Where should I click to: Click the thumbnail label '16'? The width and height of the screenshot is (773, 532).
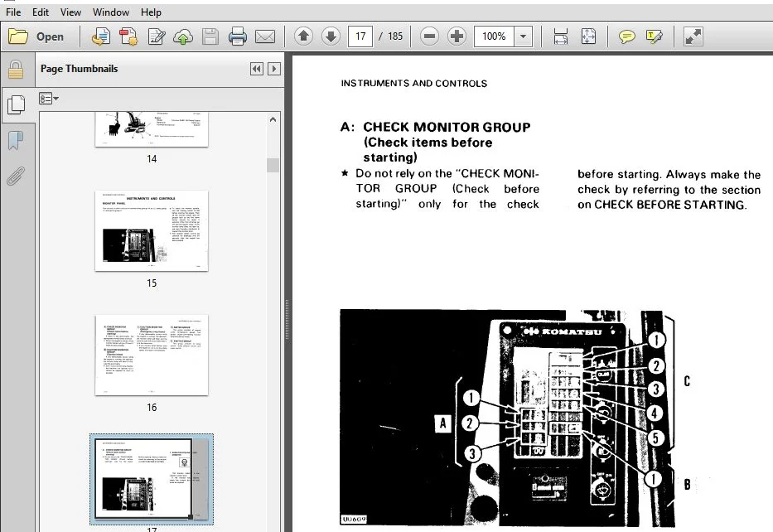pos(152,407)
